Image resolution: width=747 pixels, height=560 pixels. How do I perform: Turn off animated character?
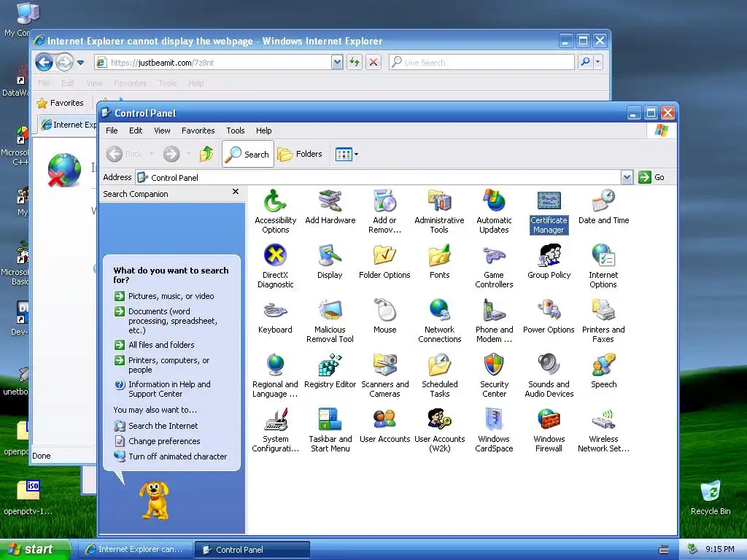171,456
